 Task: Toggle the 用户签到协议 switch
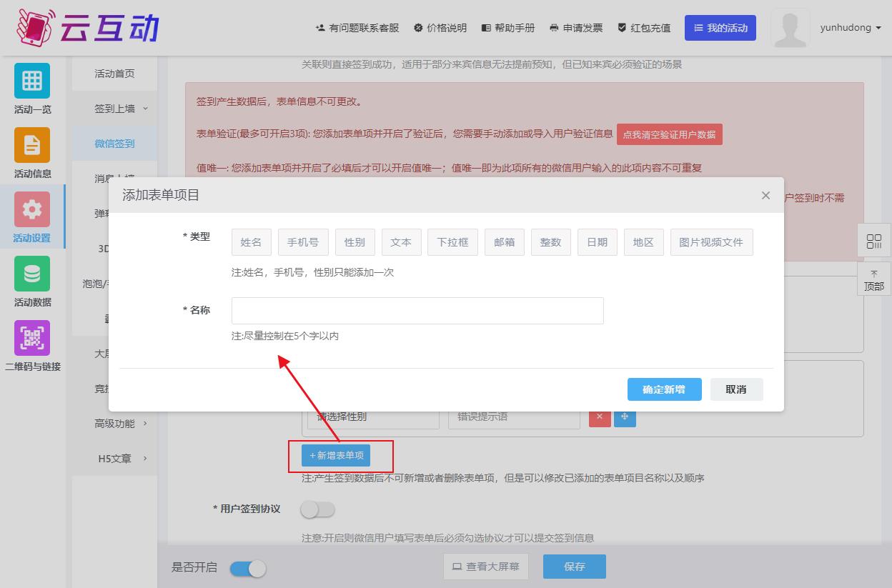click(x=317, y=509)
